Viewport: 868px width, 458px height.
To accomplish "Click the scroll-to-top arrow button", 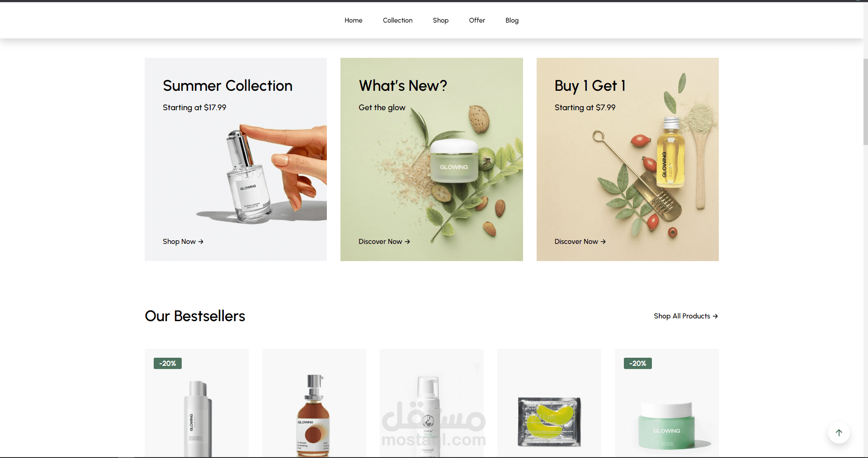I will 839,433.
